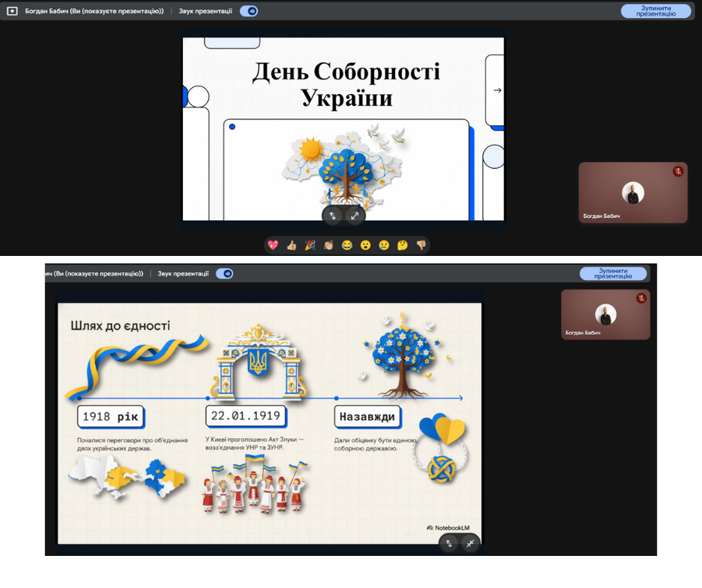Send the party popper reaction
Viewport: 702px width, 588px height.
310,245
